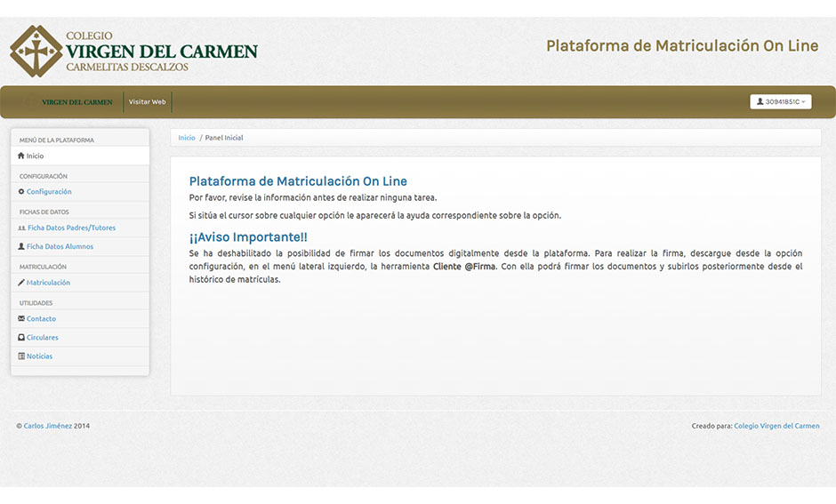Follow the Colegio Virgen del Carmen footer link
Screen dimensions: 836x504
tap(776, 426)
